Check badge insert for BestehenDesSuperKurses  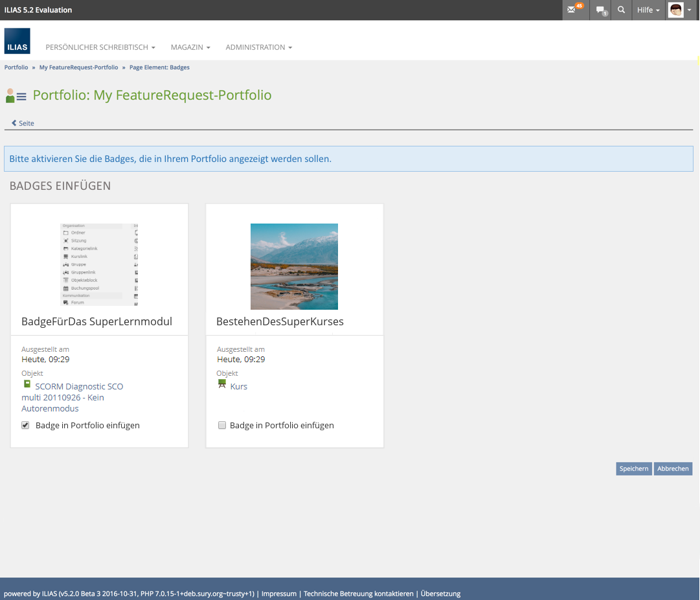point(222,426)
